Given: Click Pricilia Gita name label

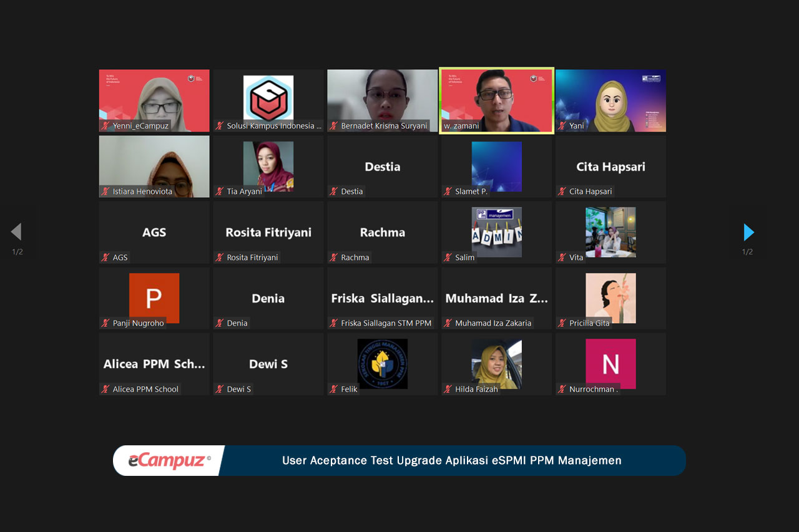Looking at the screenshot, I should pos(590,323).
